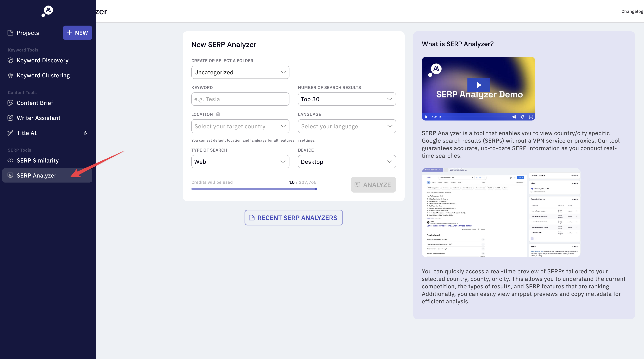The height and width of the screenshot is (359, 644).
Task: Open Title AI beta tool
Action: coord(27,133)
